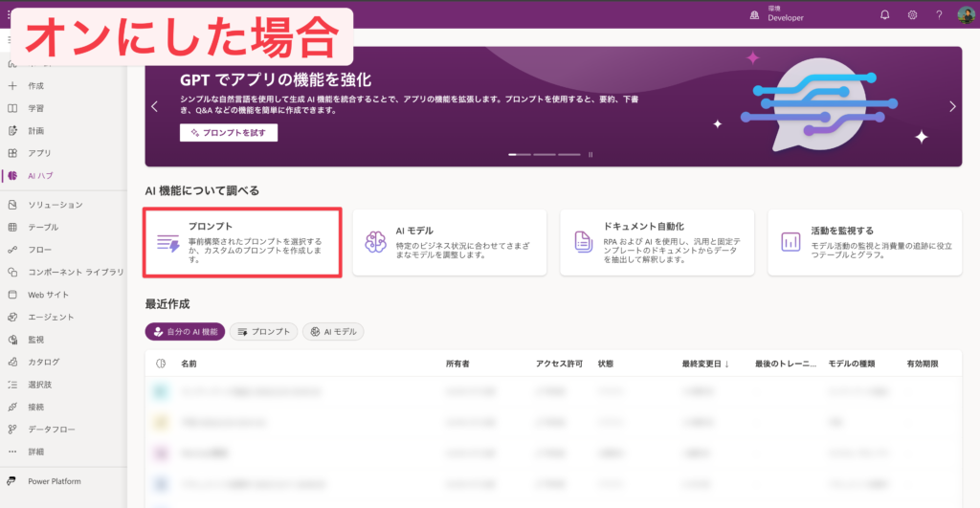Pause the banner carousel

click(590, 154)
